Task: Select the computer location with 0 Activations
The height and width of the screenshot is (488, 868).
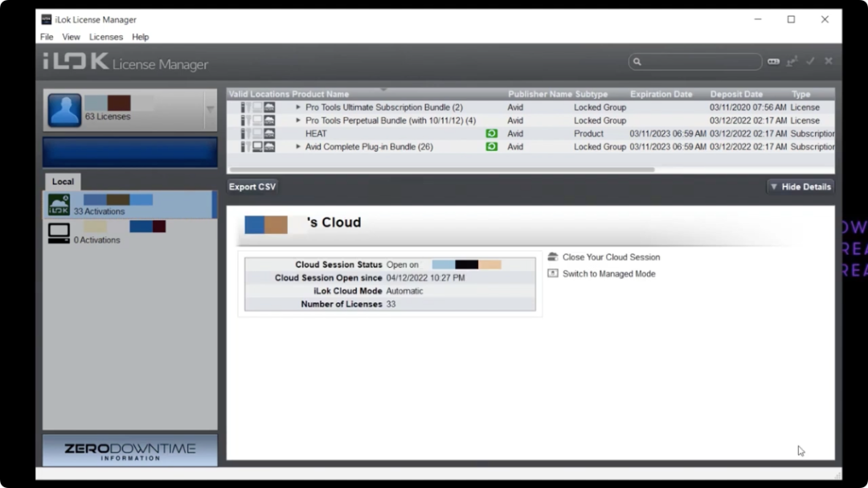Action: coord(59,233)
